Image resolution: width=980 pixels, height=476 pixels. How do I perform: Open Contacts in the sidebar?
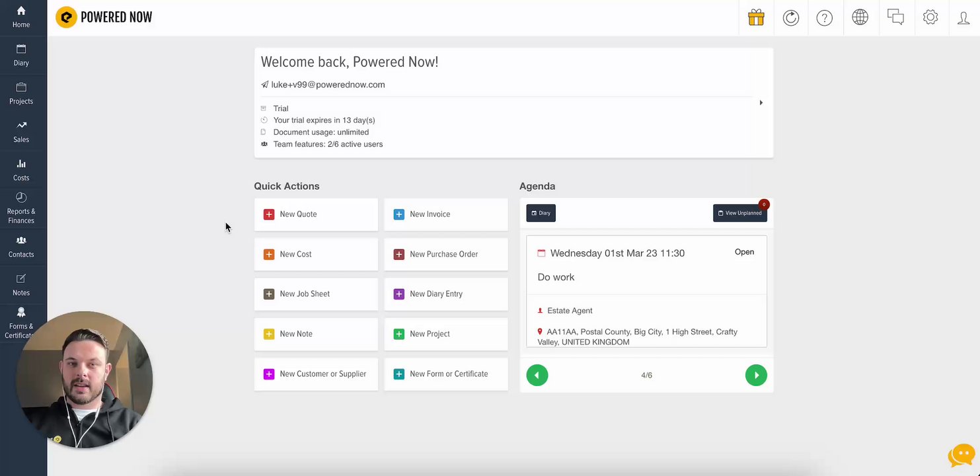21,247
